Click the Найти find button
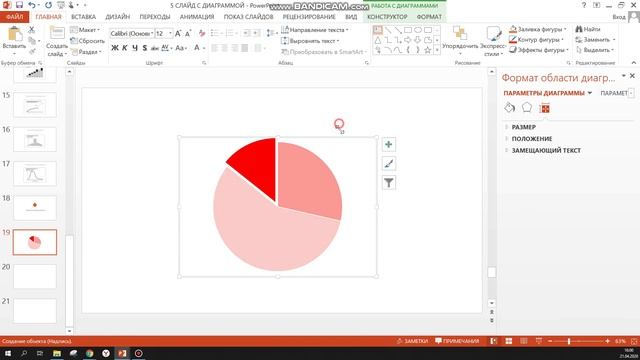Viewport: 640px width, 360px height. (x=588, y=29)
